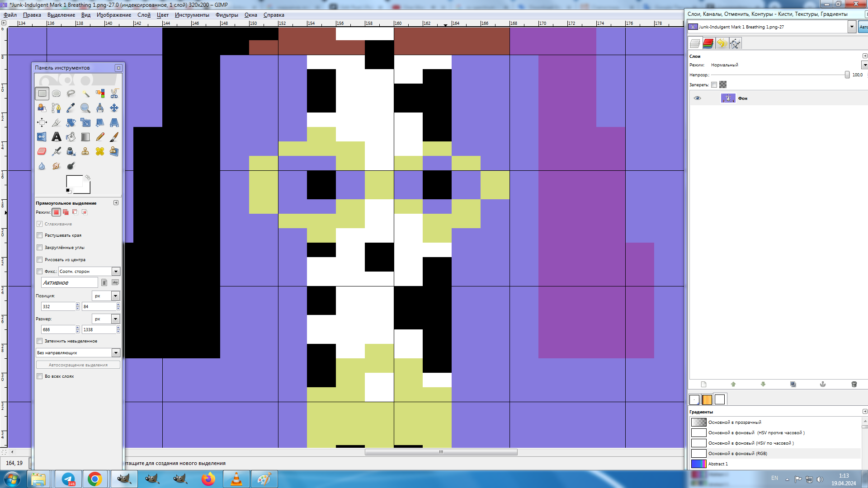Open the Градиенты panel menu arrow

point(865,412)
